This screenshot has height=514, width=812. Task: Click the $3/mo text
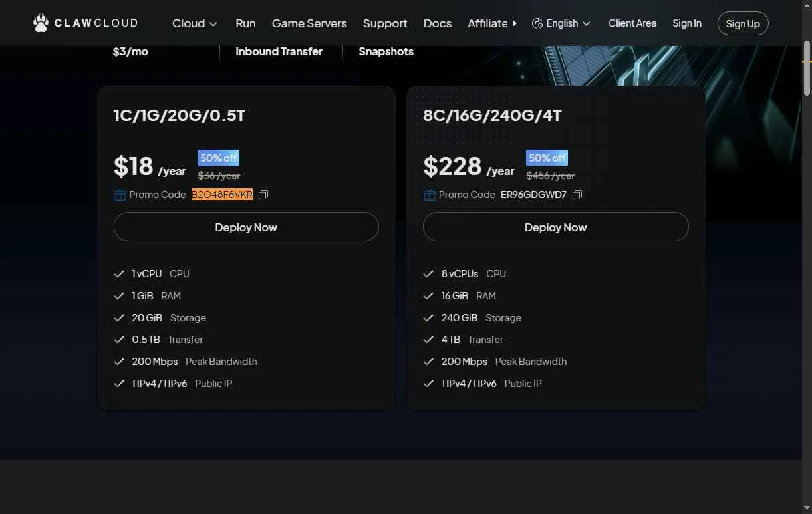(130, 51)
